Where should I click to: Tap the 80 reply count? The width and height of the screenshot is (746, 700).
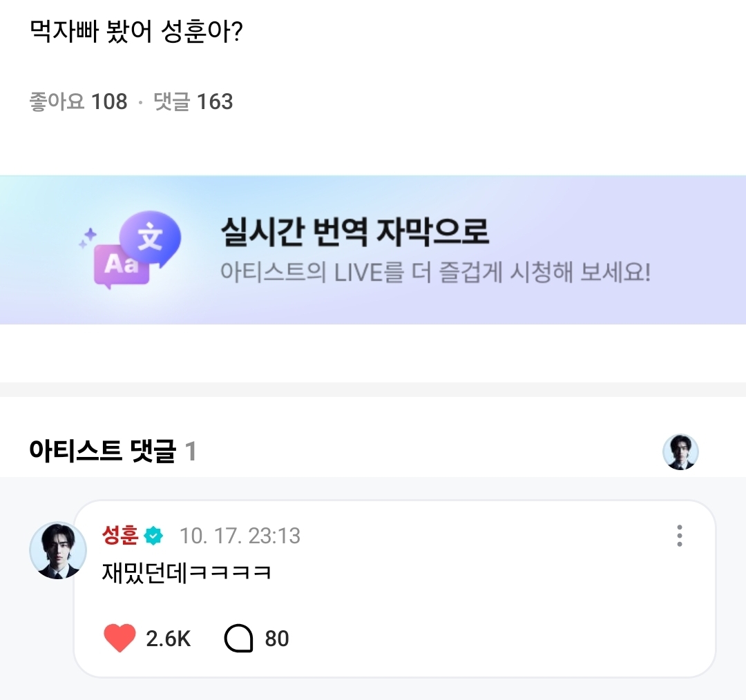click(x=277, y=639)
